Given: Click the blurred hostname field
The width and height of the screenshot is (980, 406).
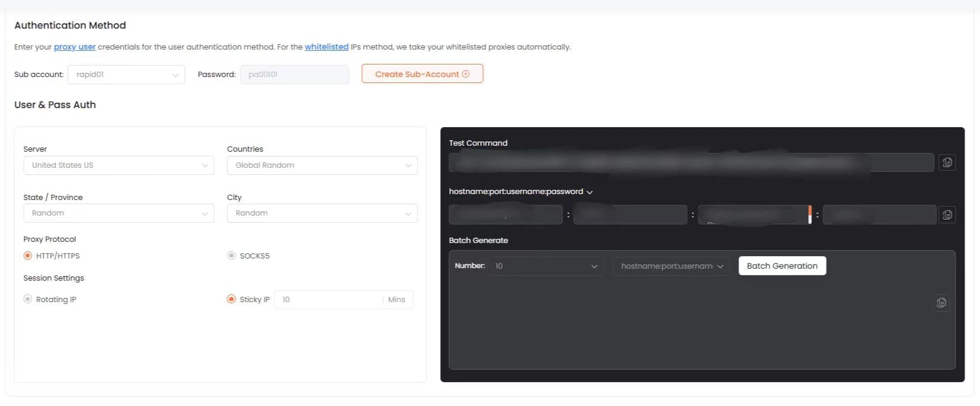Looking at the screenshot, I should coord(506,215).
